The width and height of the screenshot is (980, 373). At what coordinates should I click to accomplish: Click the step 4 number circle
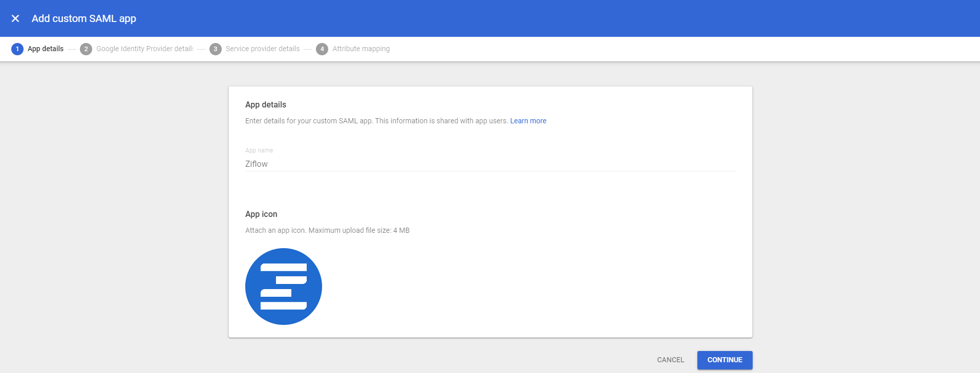click(x=322, y=49)
